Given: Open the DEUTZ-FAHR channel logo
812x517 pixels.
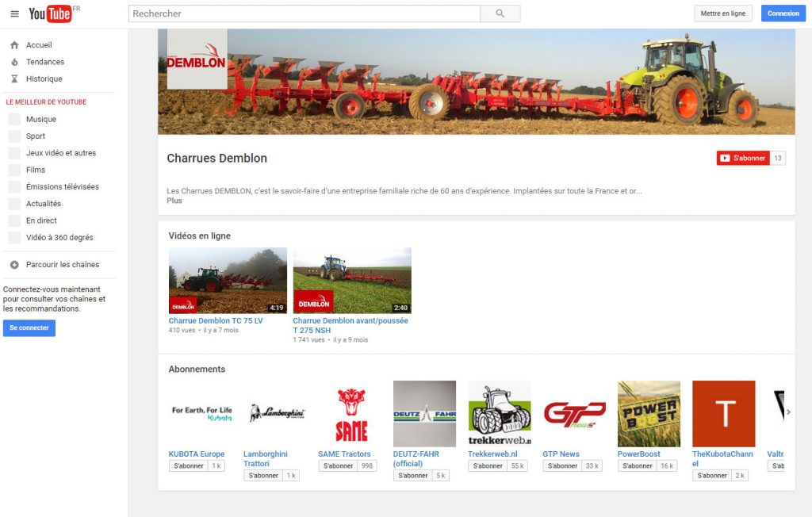Looking at the screenshot, I should pos(425,413).
